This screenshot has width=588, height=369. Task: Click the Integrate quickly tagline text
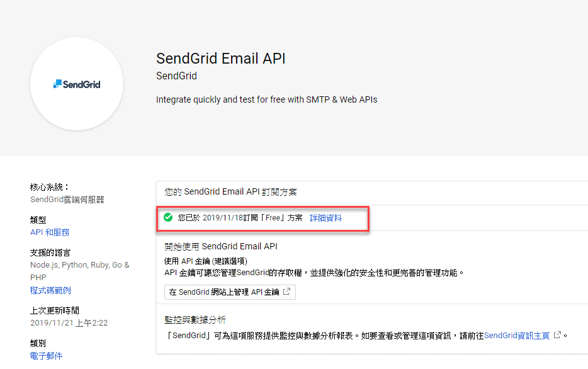267,99
